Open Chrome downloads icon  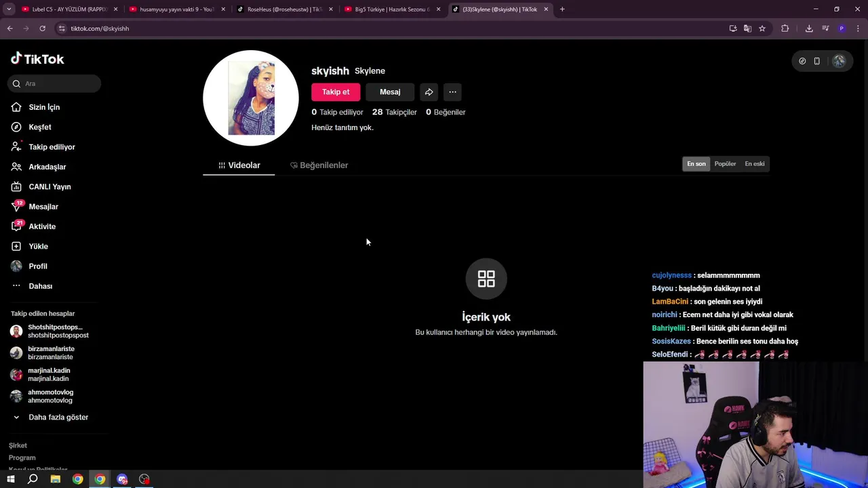(x=809, y=28)
